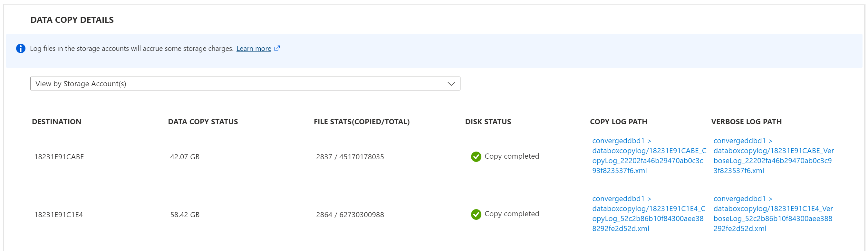Click the external link icon beside Learn more
Screen dimensions: 868x251
(x=277, y=48)
